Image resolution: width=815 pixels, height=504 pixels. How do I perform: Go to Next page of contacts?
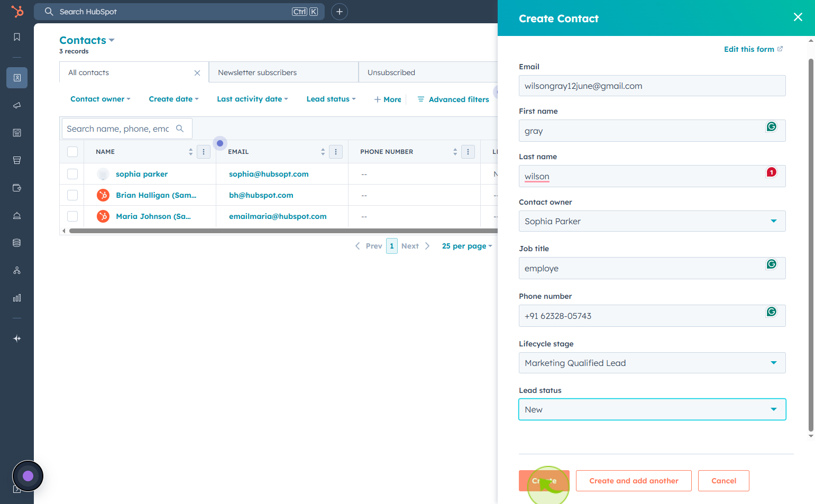pos(416,246)
